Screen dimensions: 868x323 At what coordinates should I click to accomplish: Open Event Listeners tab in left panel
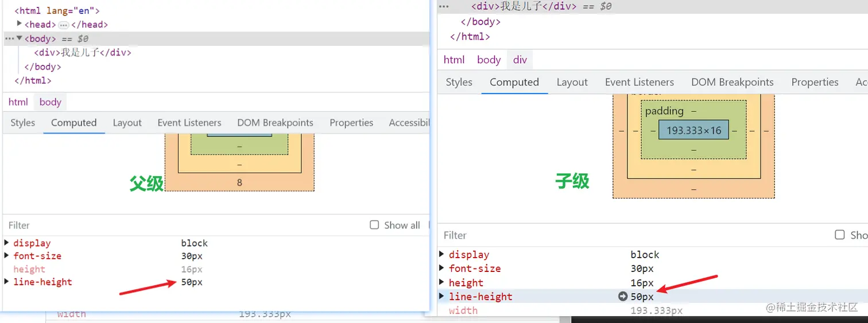189,122
